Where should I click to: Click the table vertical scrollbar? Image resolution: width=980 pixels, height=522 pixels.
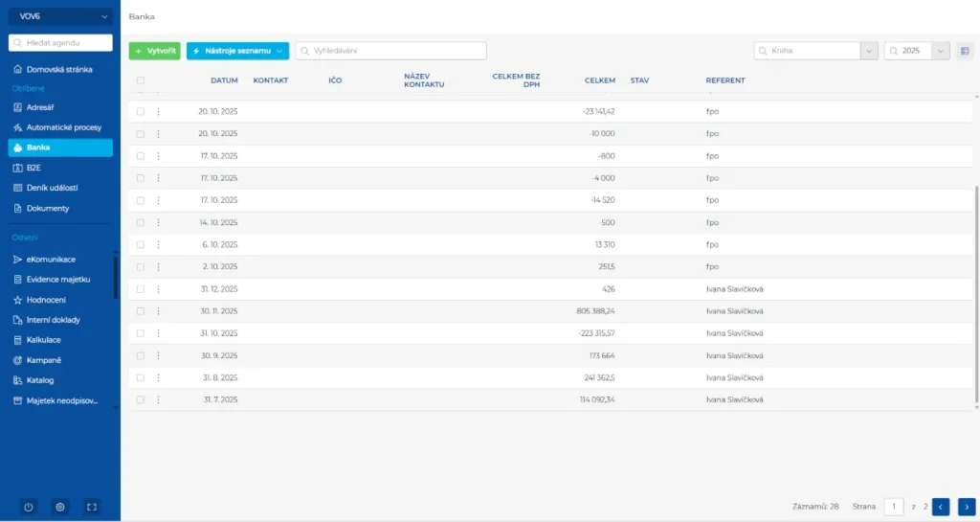click(976, 287)
